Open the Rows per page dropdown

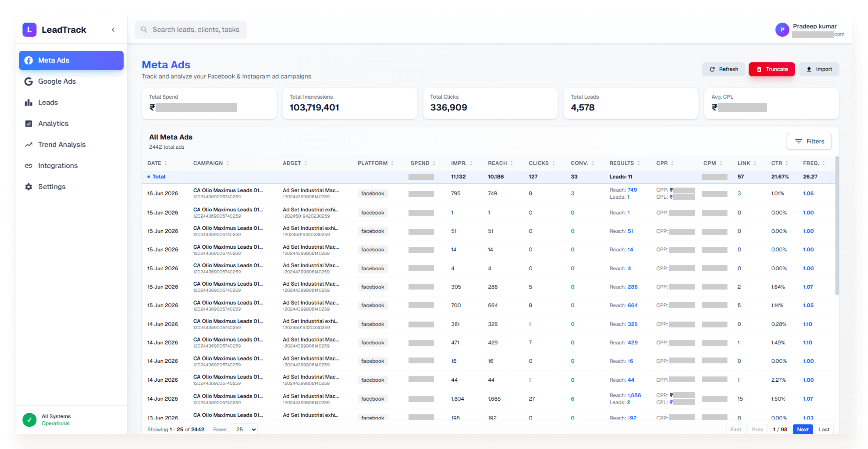(x=244, y=429)
